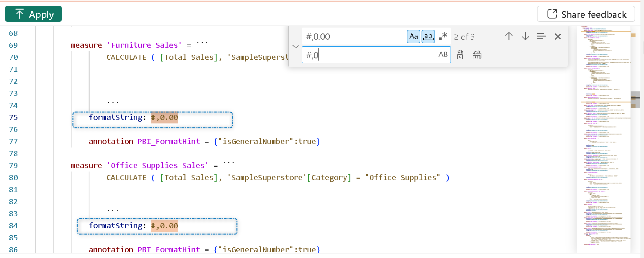Click the Replace single match icon
Viewport: 644px width, 258px height.
click(460, 55)
